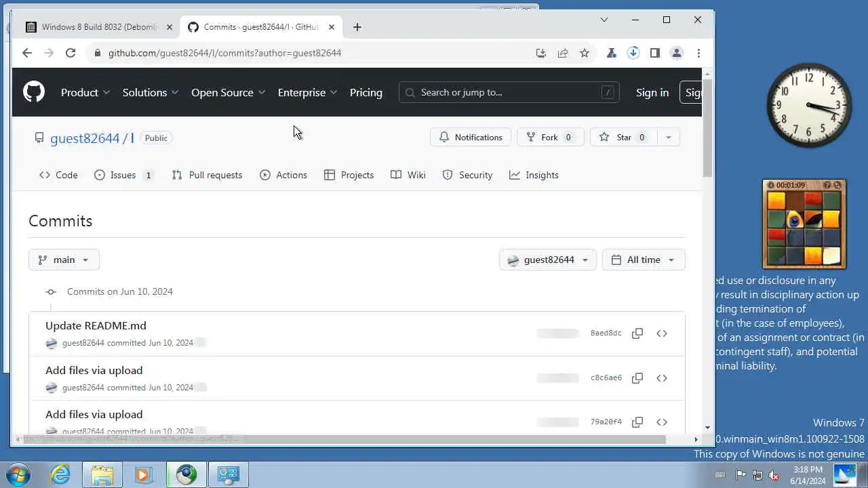Click the horizontal window scrollbar
The height and width of the screenshot is (488, 868).
coord(344,439)
